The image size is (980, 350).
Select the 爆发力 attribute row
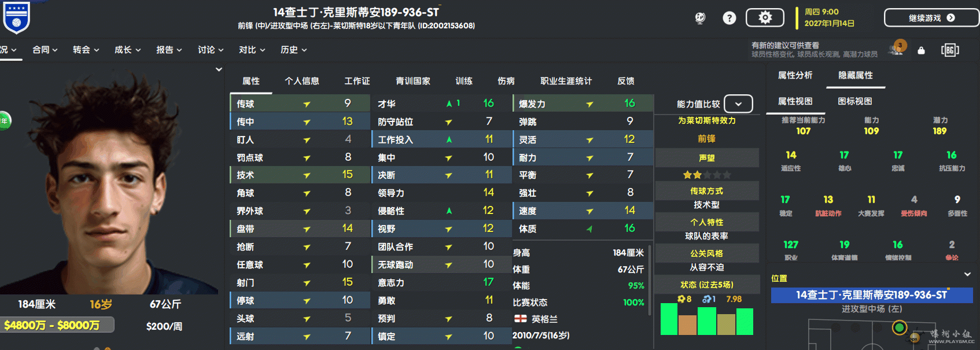point(583,104)
